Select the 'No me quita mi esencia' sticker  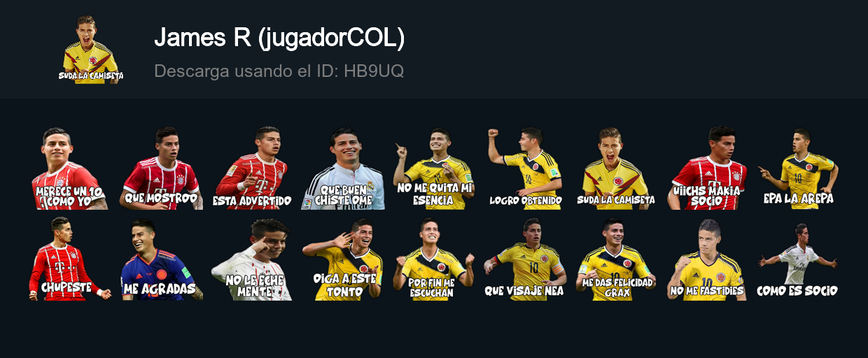[434, 169]
